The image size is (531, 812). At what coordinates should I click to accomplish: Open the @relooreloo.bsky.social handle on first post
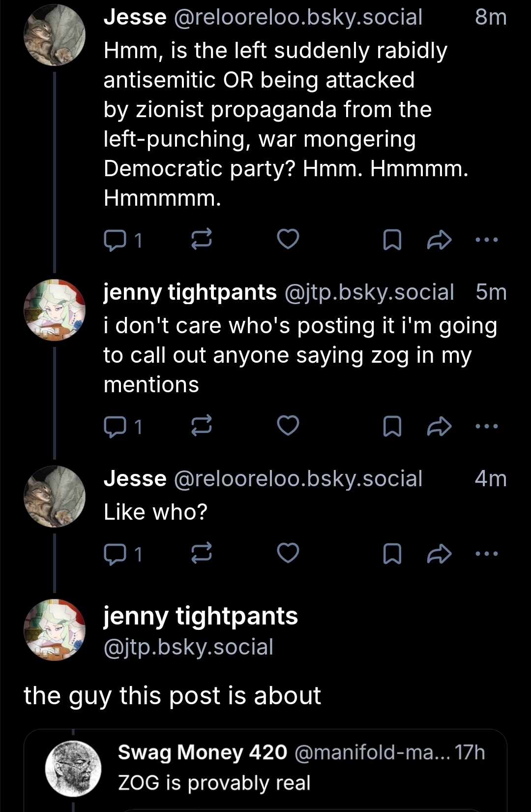tap(298, 17)
